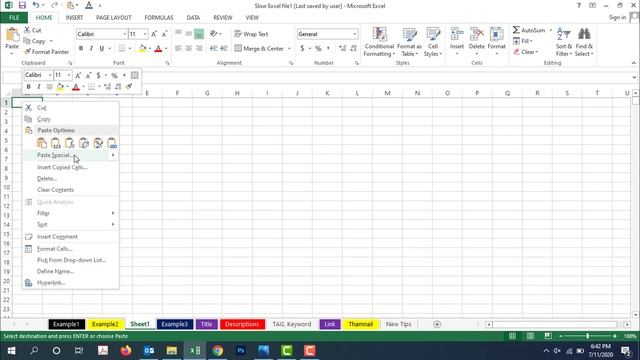Click Decrease Font Size in ribbon Font group
Viewport: 640px width, 360px height.
pos(164,34)
